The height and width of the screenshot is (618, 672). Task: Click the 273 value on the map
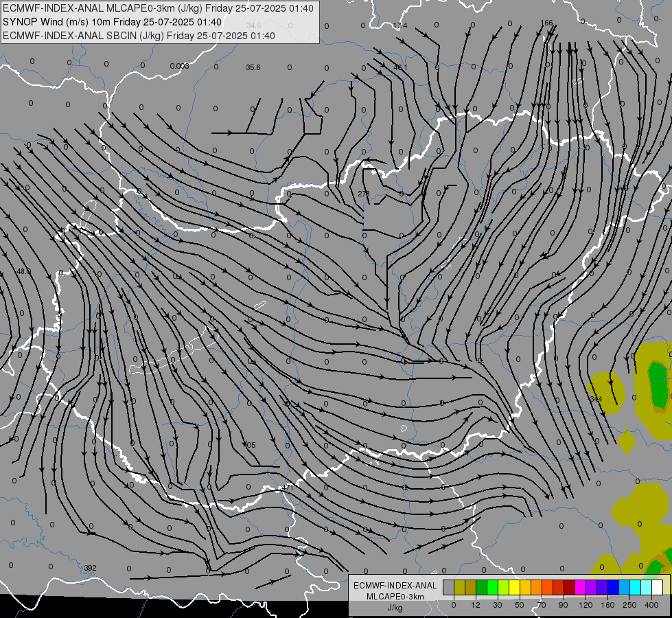pyautogui.click(x=363, y=194)
